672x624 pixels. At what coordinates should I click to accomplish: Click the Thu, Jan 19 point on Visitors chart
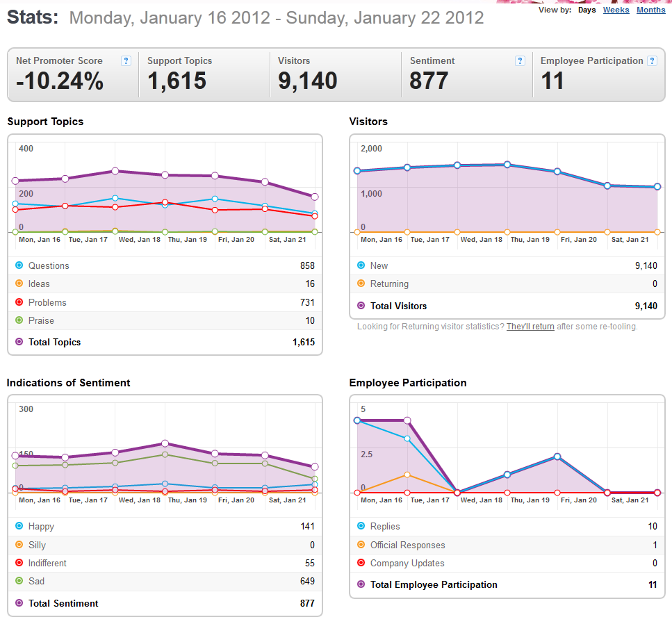pyautogui.click(x=507, y=165)
